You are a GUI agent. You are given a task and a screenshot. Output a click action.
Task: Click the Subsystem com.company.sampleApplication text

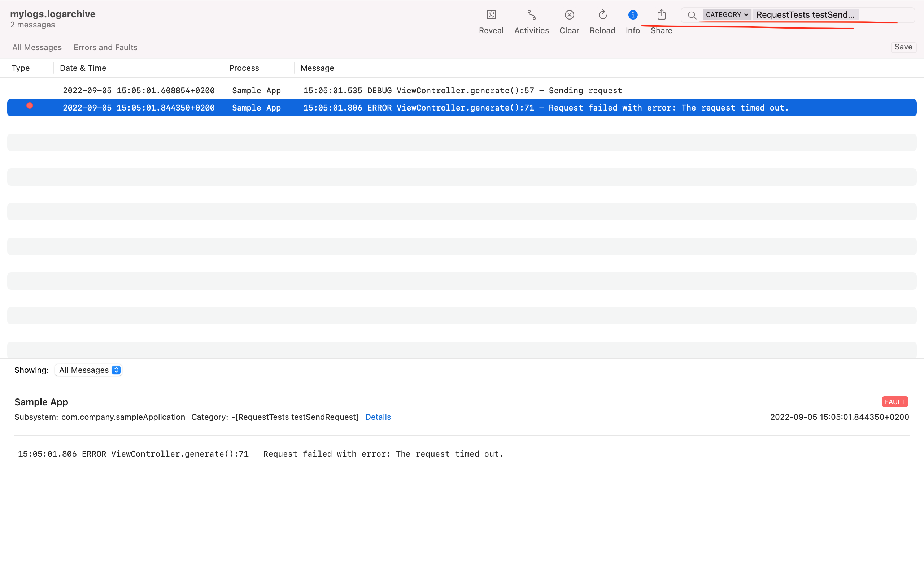pos(100,417)
